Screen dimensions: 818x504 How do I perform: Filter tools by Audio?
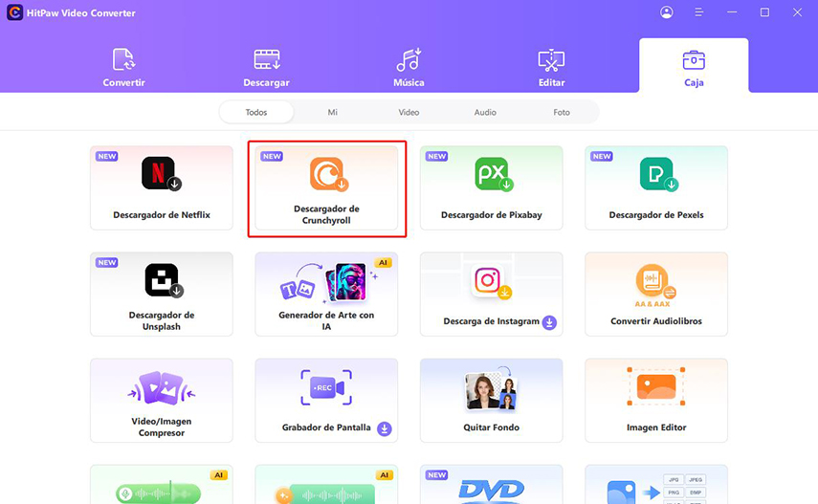485,112
